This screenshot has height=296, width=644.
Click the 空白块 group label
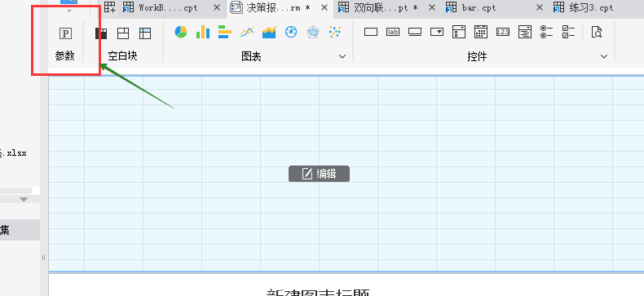point(122,56)
